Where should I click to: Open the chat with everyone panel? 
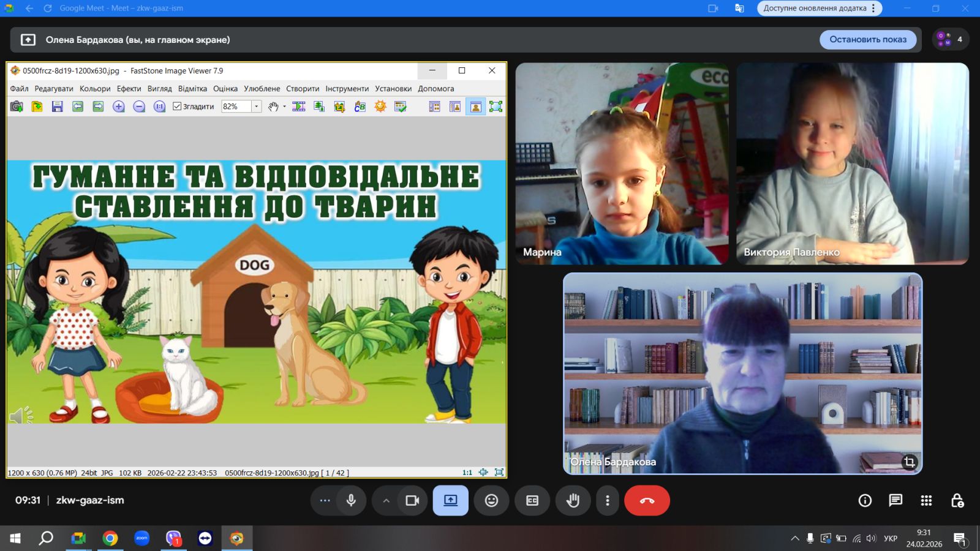(895, 501)
